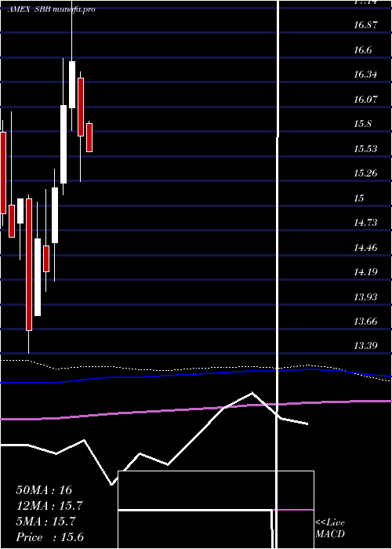This screenshot has height=549, width=392.
Task: Click the 14.46 price axis label
Action: pos(366,248)
